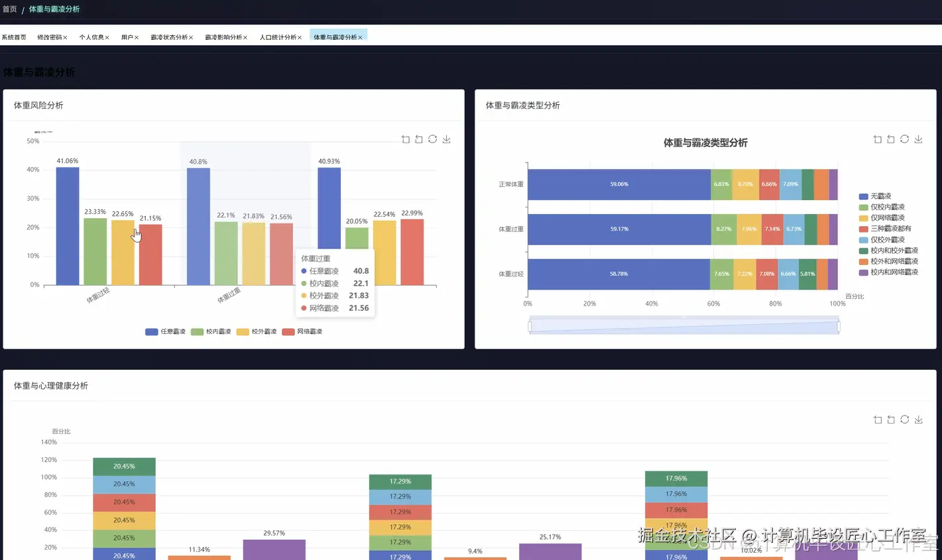The image size is (942, 560).
Task: Toggle 校外和网络霸凌 legend entry
Action: point(888,261)
